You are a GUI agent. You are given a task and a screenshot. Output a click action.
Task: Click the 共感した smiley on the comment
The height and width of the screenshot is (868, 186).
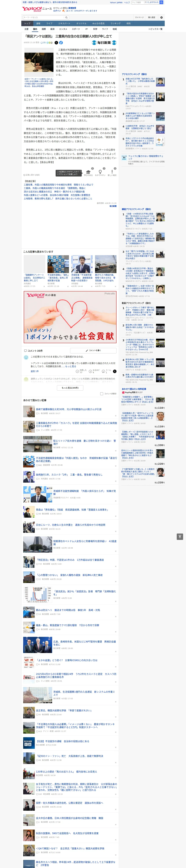tap(78, 371)
